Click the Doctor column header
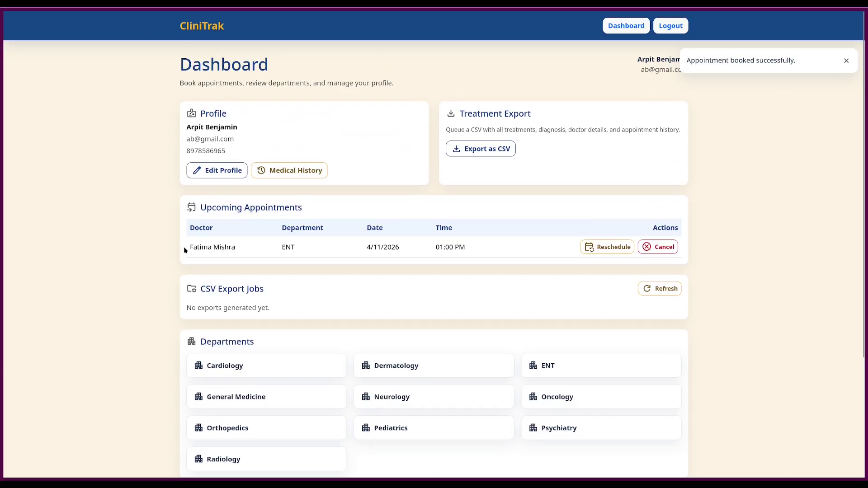Viewport: 868px width, 488px height. tap(201, 228)
